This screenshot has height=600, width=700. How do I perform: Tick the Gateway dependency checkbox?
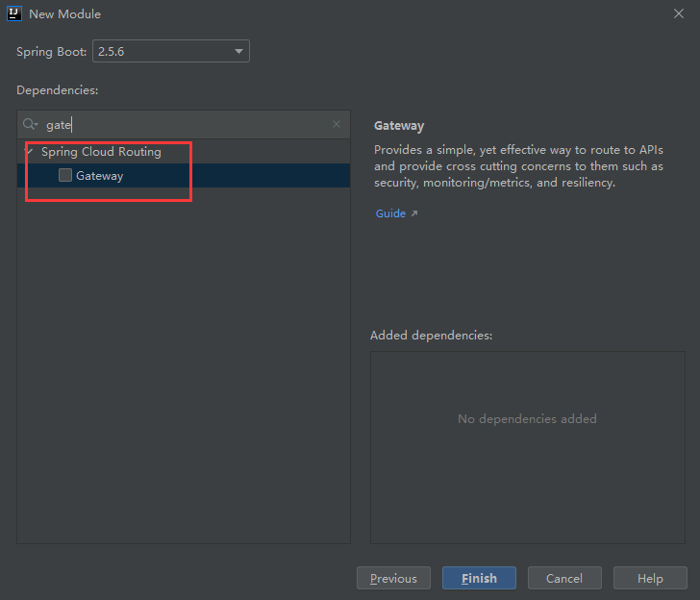pyautogui.click(x=65, y=175)
